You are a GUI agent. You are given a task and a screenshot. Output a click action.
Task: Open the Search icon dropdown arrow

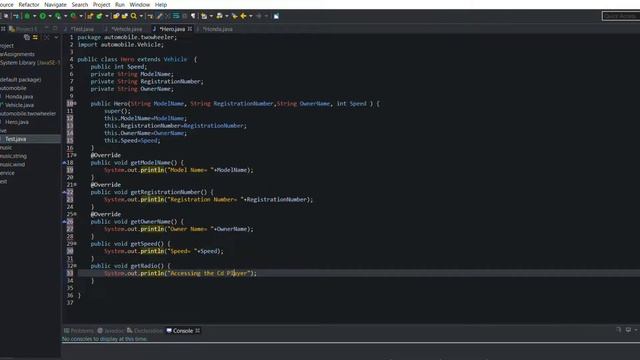click(x=142, y=16)
